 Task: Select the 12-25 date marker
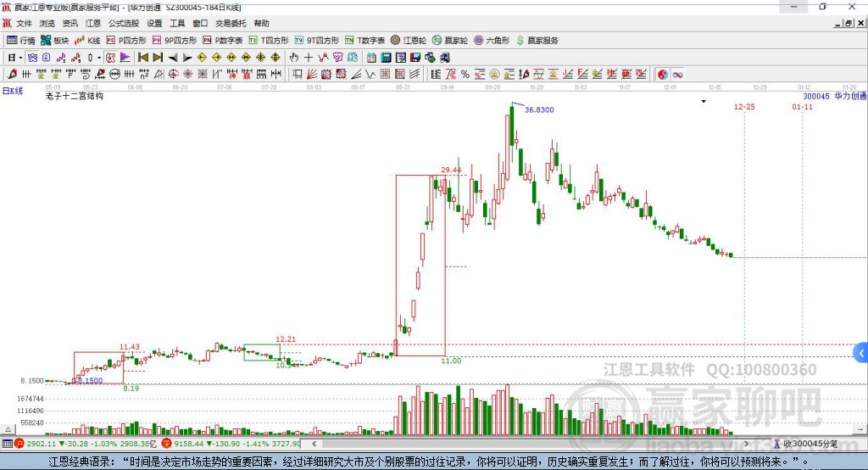coord(744,106)
